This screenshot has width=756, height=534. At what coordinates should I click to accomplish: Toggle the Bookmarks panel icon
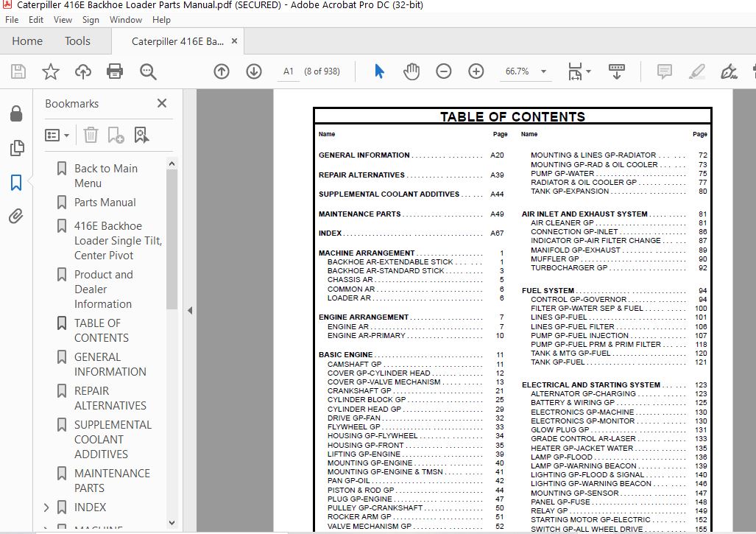[x=16, y=183]
